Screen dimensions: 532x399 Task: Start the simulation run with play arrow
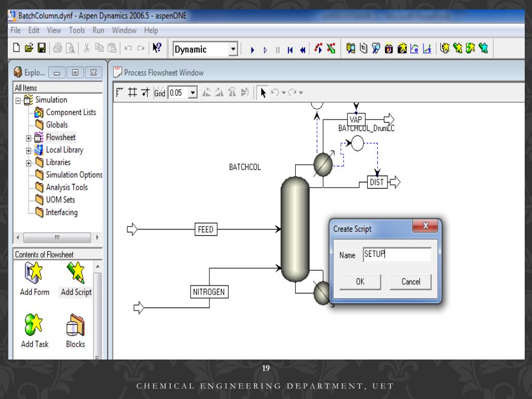[x=252, y=50]
